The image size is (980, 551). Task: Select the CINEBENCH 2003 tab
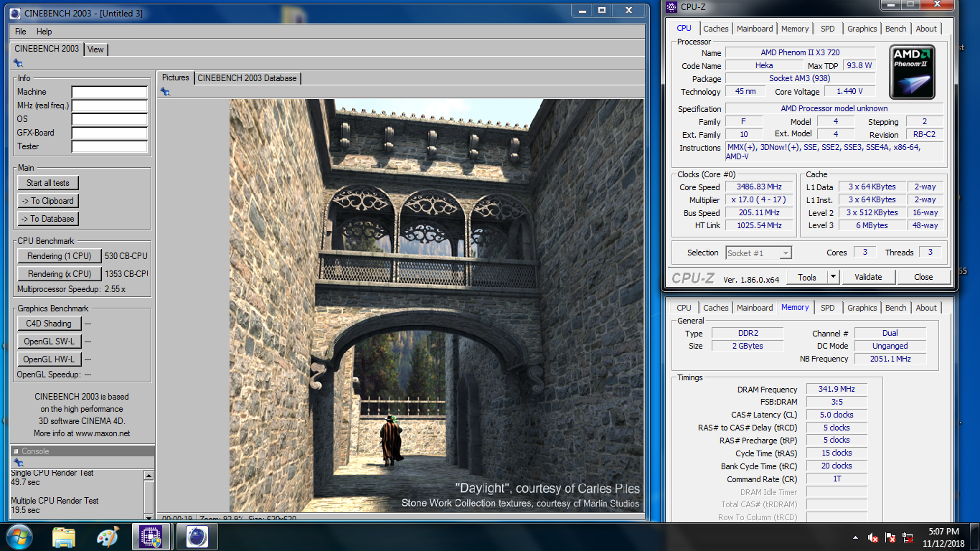(47, 49)
